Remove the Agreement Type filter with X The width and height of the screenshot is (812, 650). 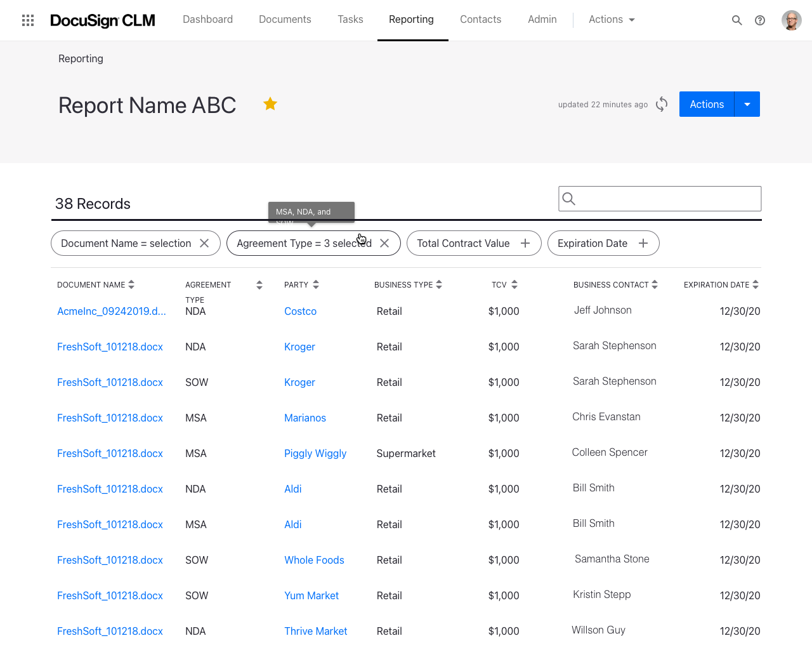pos(384,243)
